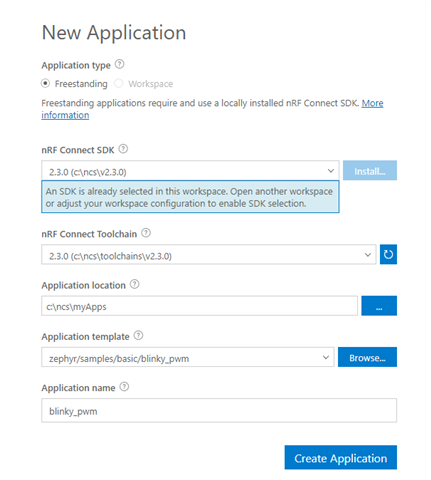Click the Browse... button for templates
This screenshot has height=480, width=431.
[367, 357]
